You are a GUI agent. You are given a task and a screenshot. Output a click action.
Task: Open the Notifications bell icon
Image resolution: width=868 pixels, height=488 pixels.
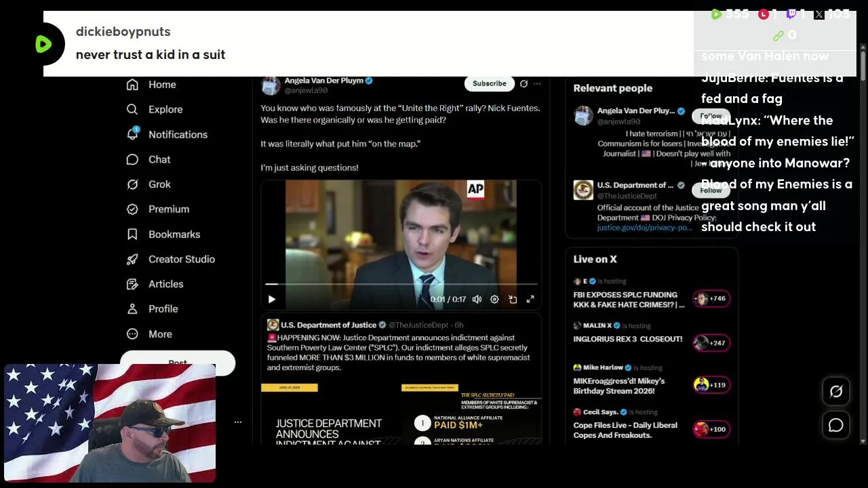click(x=132, y=134)
